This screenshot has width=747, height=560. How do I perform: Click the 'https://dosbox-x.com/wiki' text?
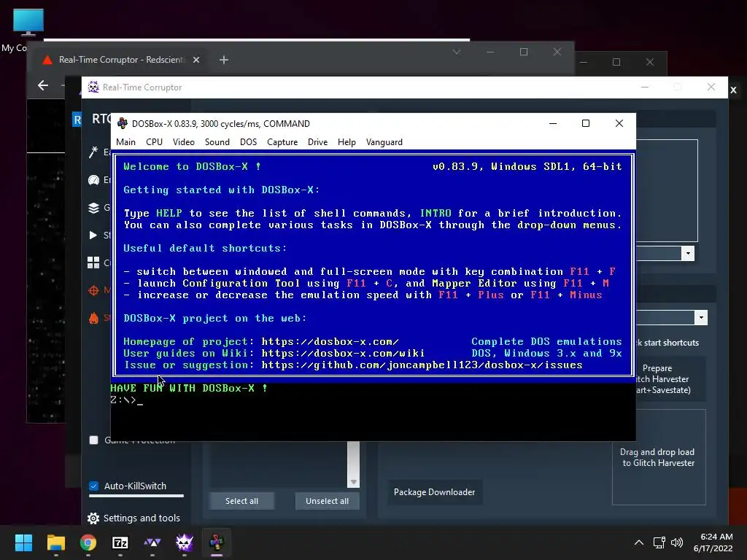(x=343, y=354)
